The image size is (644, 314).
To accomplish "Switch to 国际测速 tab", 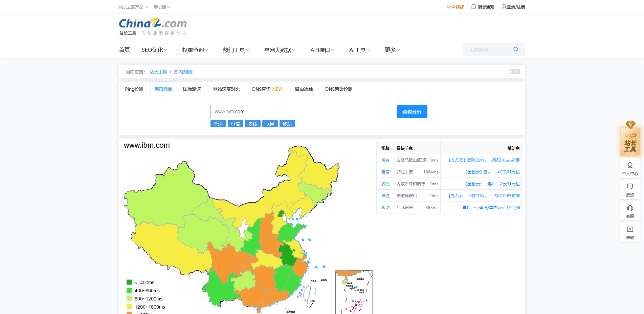I will click(x=192, y=89).
